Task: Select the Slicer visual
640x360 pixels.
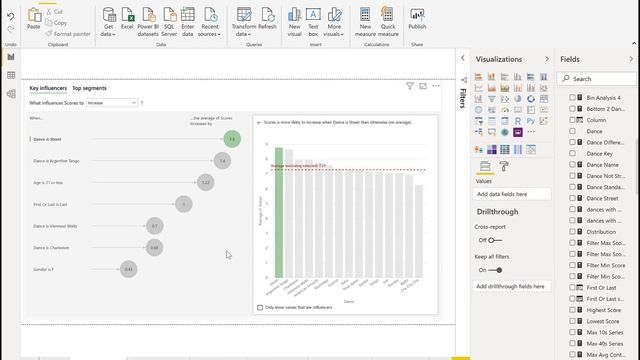Action: pos(478,121)
